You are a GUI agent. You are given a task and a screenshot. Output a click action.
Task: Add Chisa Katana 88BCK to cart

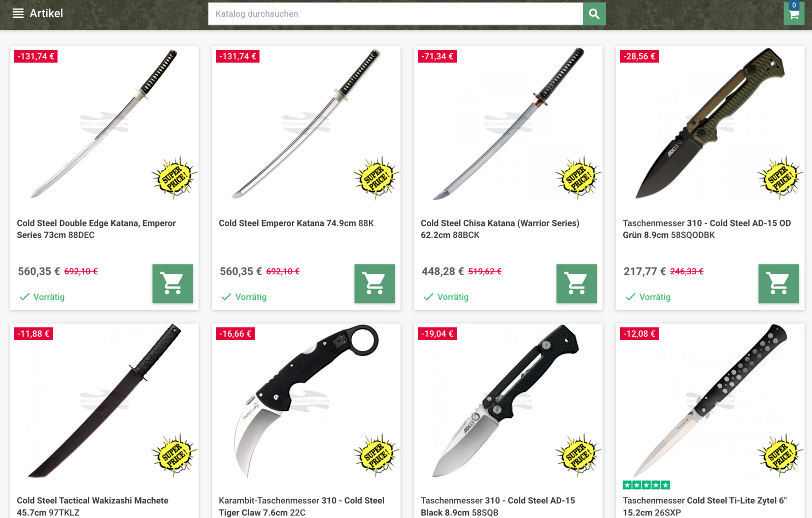(x=577, y=283)
